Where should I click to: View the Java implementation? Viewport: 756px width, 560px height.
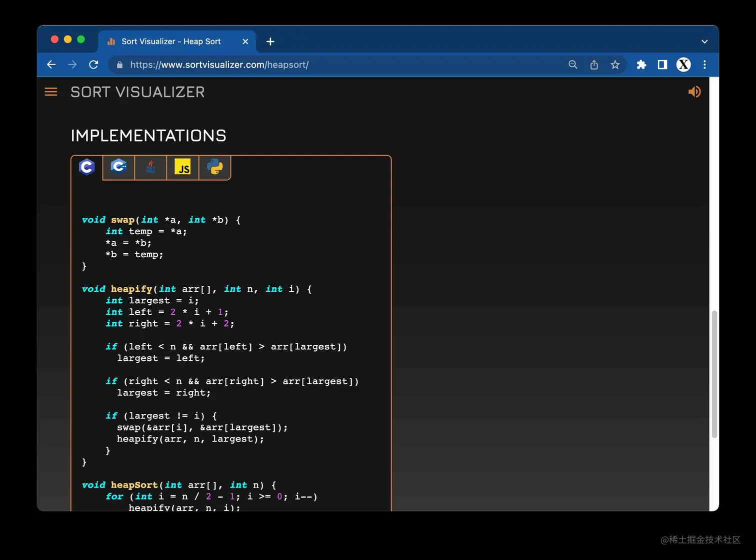tap(150, 167)
